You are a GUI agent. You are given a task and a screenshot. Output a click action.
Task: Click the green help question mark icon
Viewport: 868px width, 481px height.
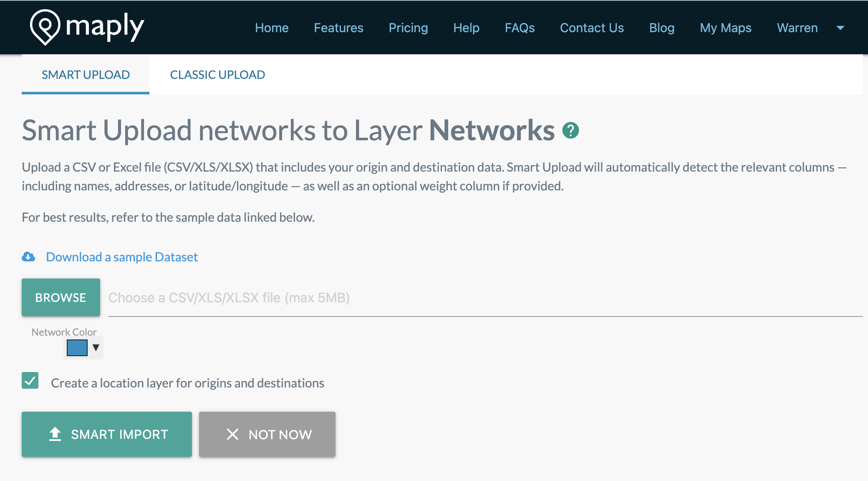tap(570, 130)
